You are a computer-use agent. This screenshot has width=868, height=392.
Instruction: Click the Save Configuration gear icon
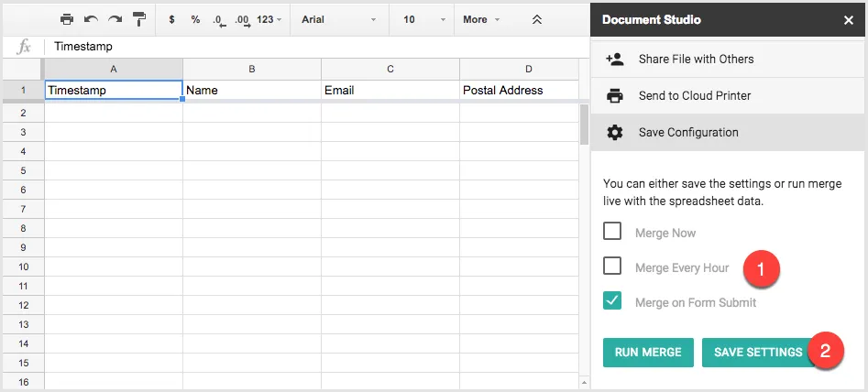point(614,133)
